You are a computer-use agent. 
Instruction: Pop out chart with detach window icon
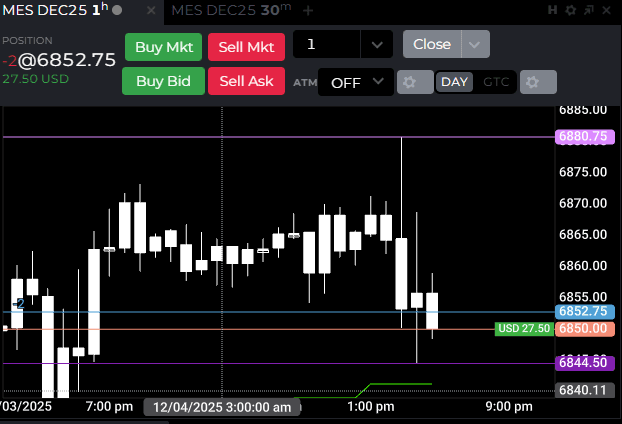click(x=589, y=10)
